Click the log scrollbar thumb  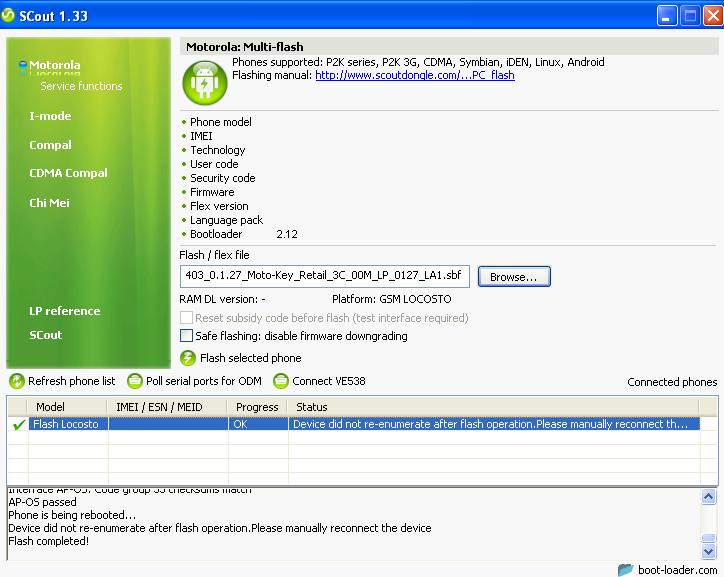coord(708,538)
